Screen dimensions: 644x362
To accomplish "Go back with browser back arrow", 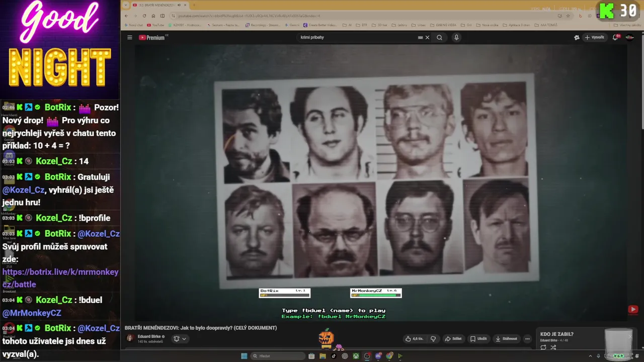I will tap(126, 16).
